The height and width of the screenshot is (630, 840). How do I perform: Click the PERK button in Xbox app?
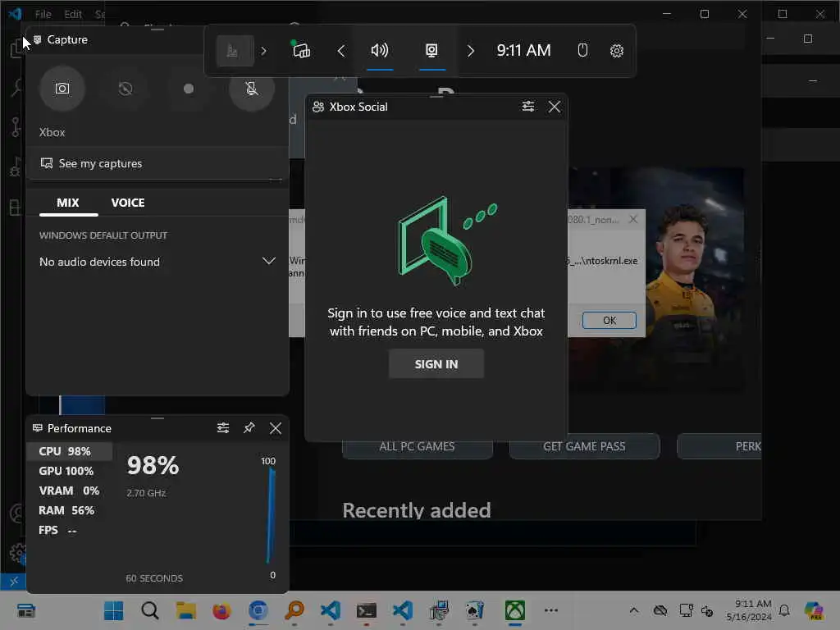pyautogui.click(x=719, y=446)
